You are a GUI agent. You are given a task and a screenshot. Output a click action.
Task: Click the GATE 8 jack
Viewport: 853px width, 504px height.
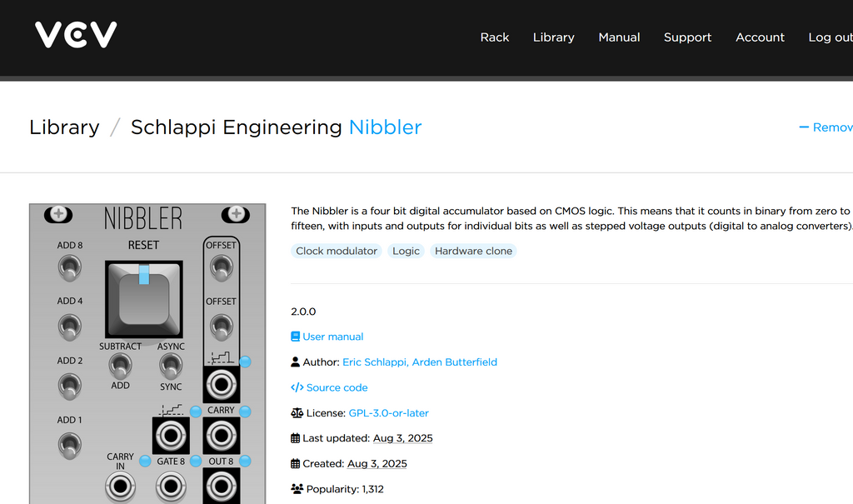pos(171,487)
